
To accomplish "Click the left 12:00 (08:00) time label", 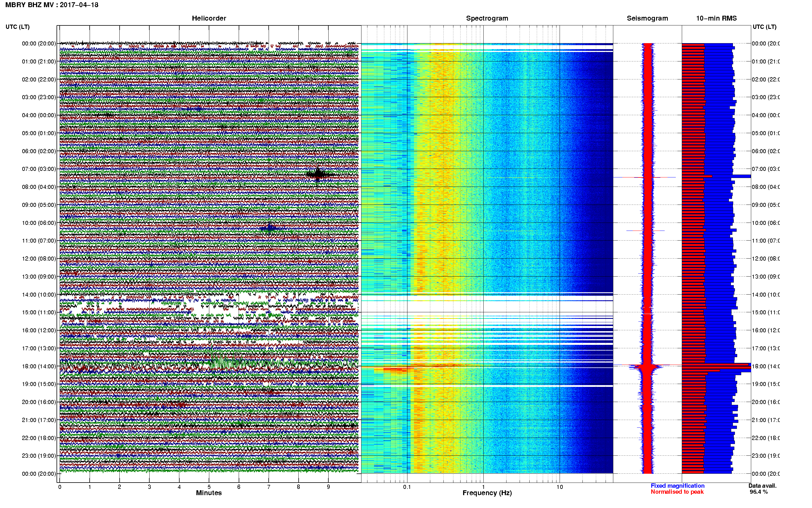I will pyautogui.click(x=39, y=259).
